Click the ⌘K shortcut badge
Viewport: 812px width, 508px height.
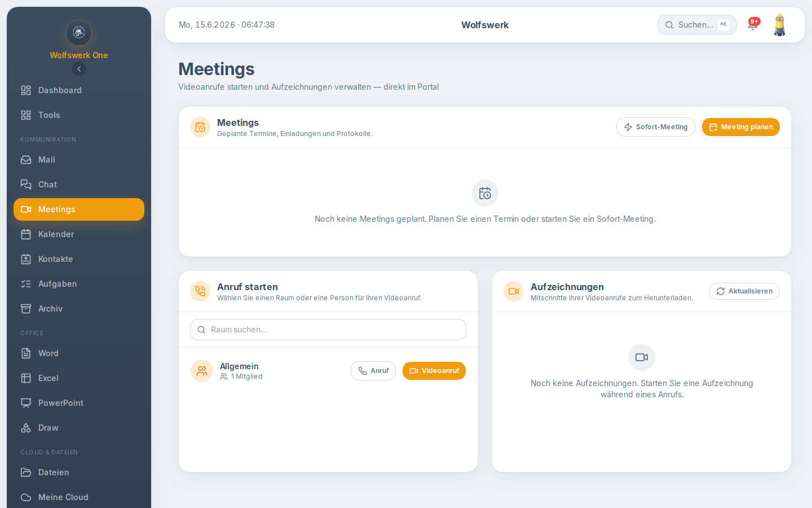[723, 24]
